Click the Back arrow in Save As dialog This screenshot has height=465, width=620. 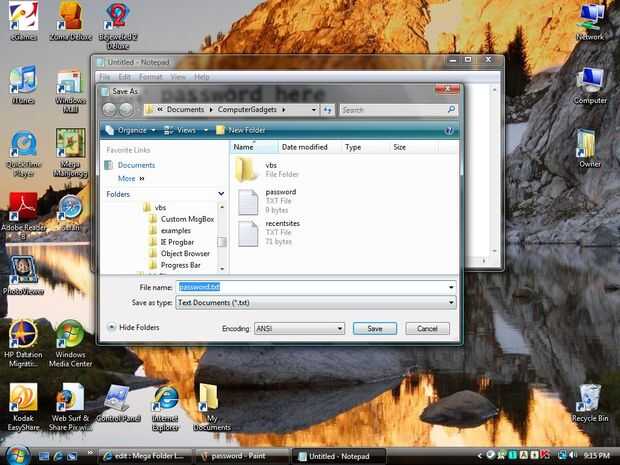tap(110, 110)
